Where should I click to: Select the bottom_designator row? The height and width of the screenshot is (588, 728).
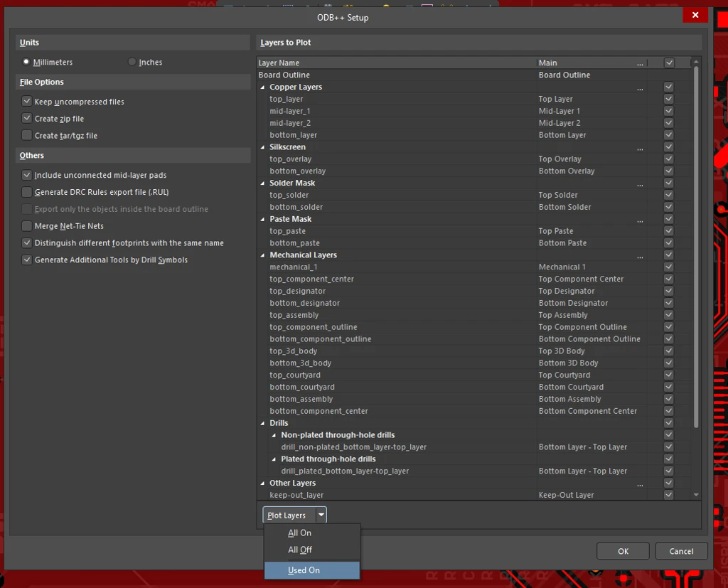coord(474,303)
